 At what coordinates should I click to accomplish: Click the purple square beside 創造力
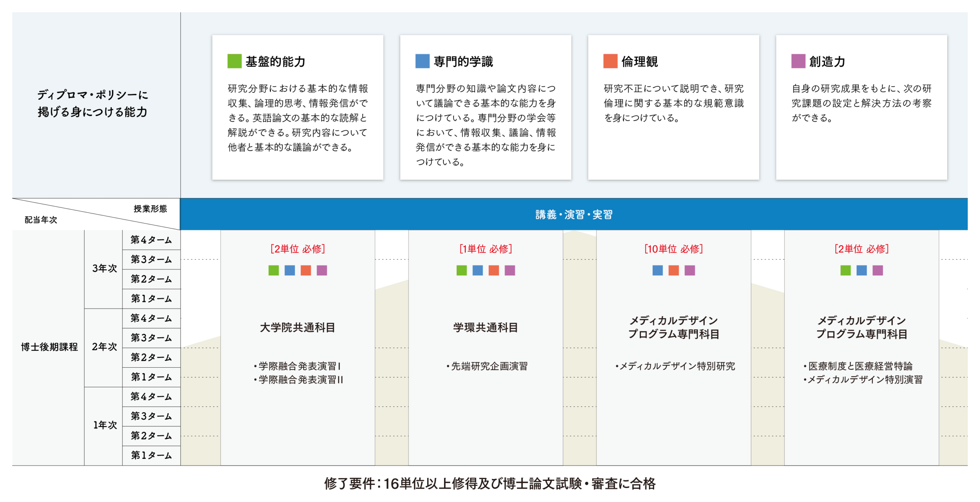point(798,61)
